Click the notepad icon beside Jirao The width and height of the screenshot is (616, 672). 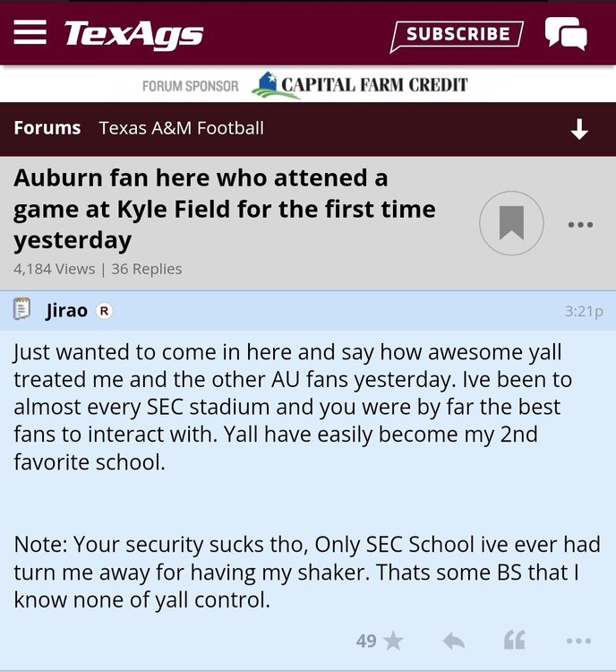(x=23, y=310)
